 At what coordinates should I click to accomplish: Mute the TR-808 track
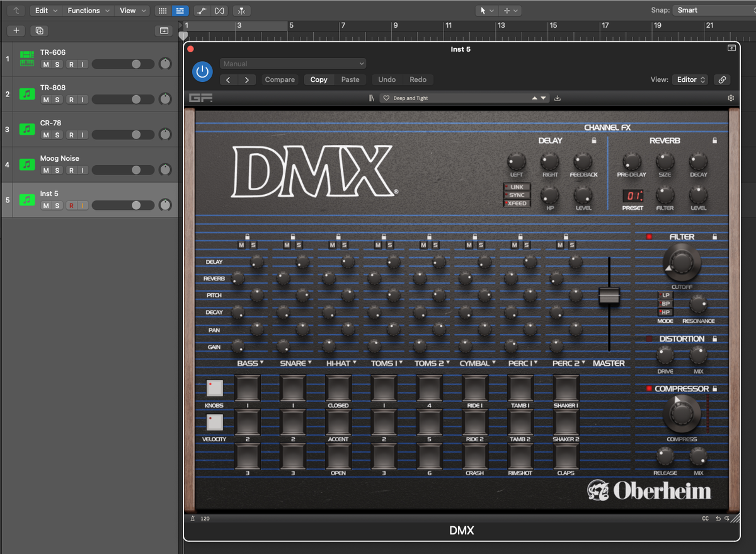(x=46, y=100)
